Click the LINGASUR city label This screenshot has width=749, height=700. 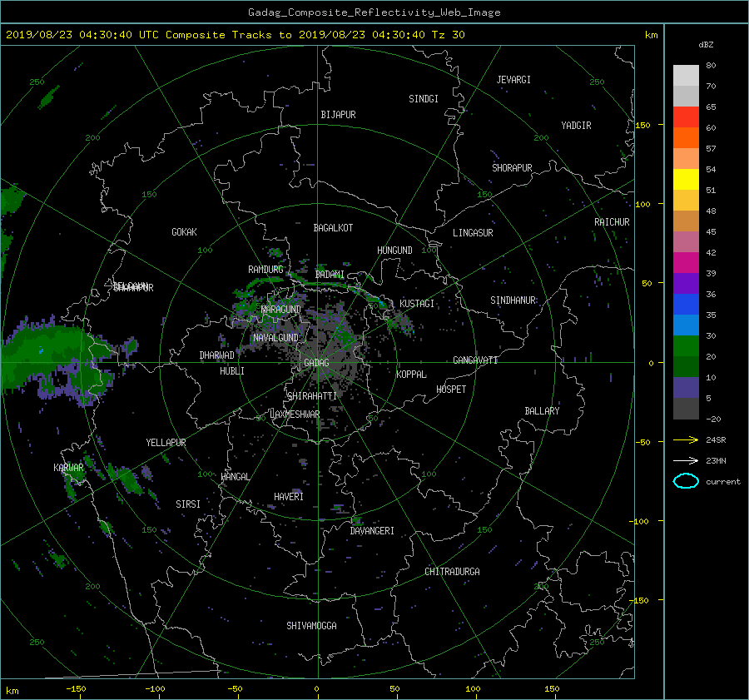[x=473, y=233]
